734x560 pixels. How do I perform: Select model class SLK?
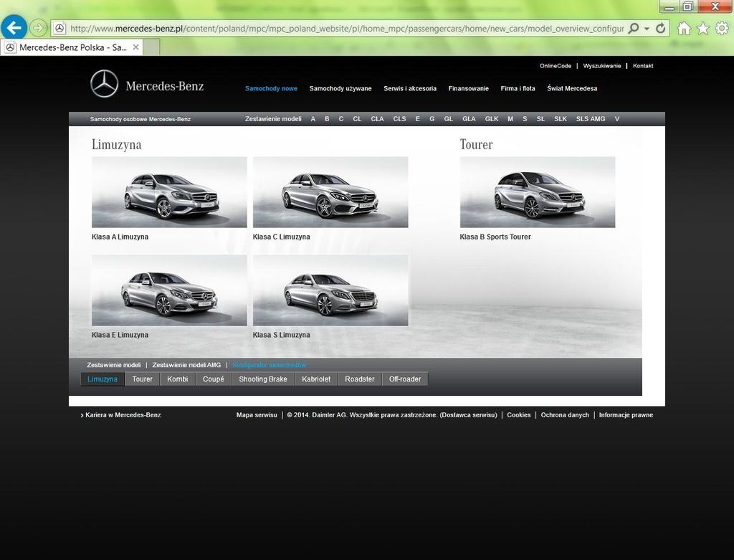coord(561,119)
